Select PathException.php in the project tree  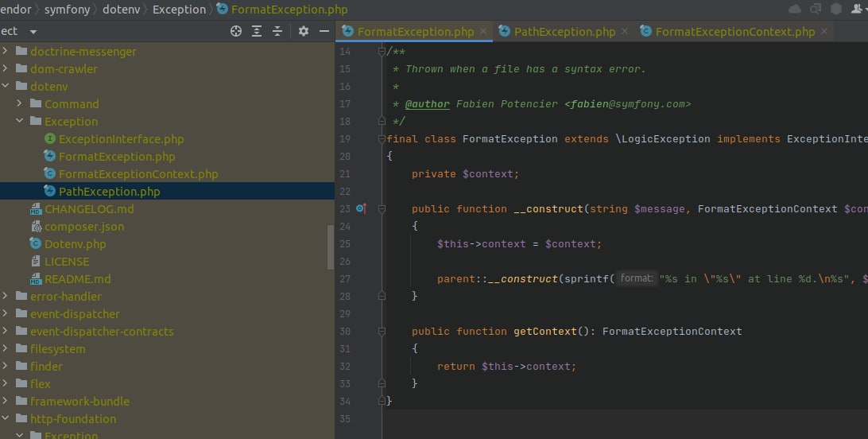109,192
